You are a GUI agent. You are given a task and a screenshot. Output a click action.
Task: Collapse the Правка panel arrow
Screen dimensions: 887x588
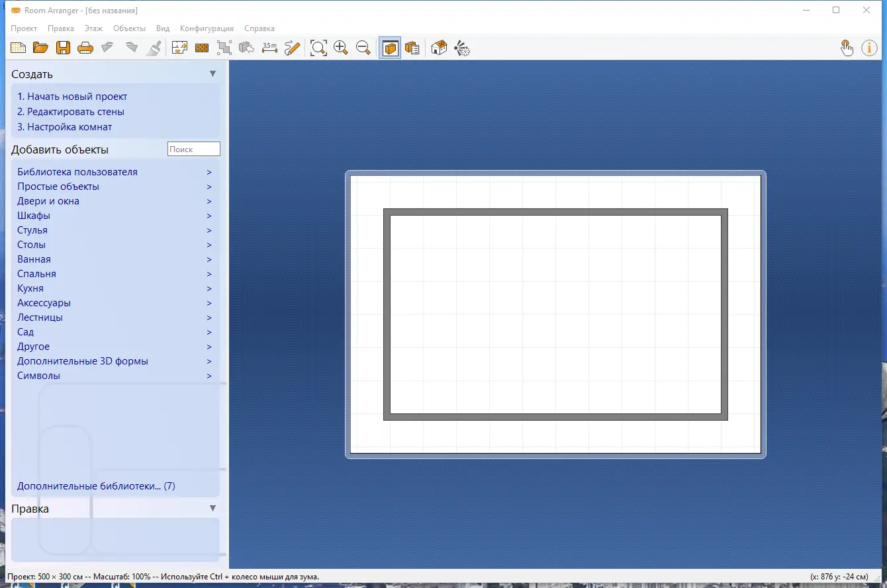(x=212, y=509)
